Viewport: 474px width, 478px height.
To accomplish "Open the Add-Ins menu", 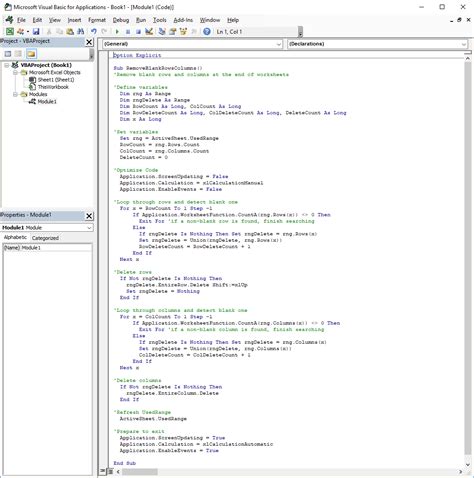I will (183, 20).
